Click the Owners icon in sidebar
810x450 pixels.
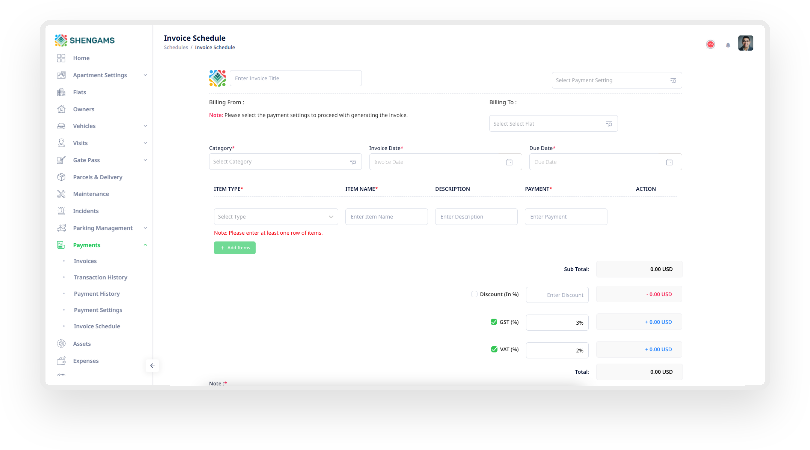(x=61, y=109)
